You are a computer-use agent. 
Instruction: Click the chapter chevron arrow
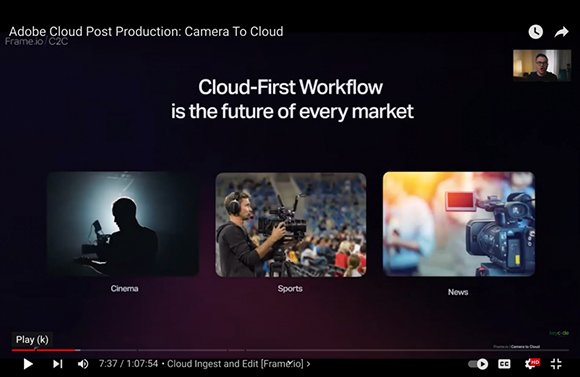(x=308, y=364)
